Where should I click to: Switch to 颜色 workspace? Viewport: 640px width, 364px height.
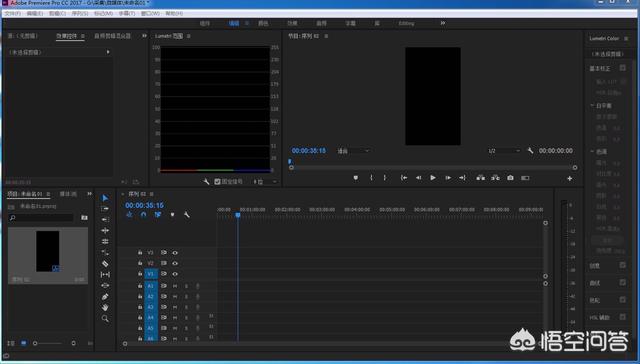[x=263, y=23]
